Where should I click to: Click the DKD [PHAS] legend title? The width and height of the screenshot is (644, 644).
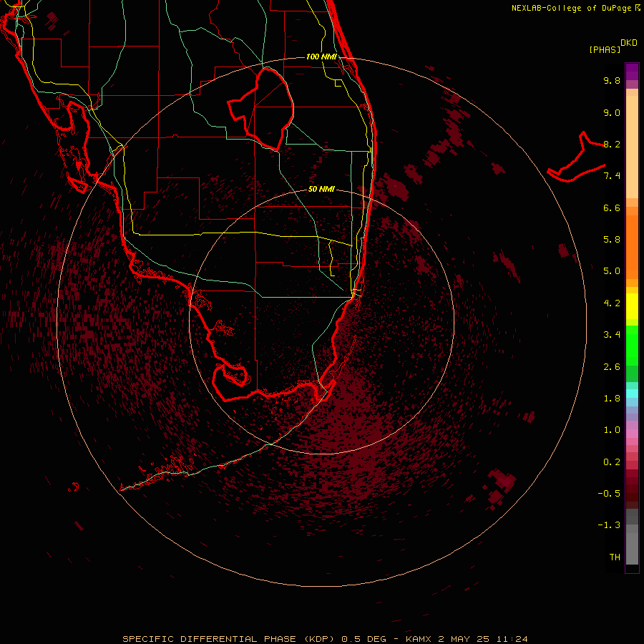(x=613, y=46)
